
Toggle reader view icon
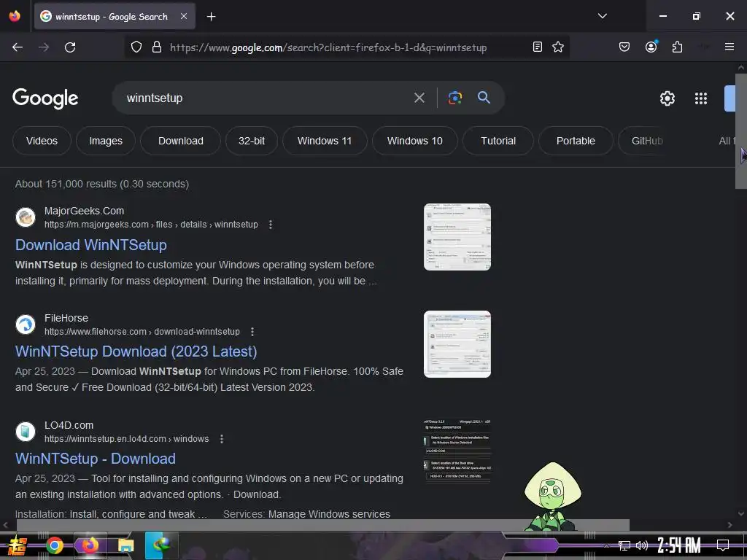click(x=538, y=47)
